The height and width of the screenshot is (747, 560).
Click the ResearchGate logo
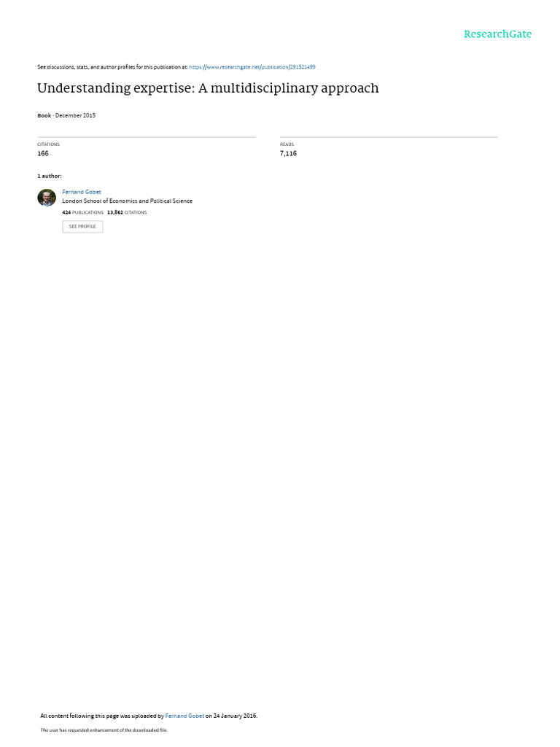[497, 34]
